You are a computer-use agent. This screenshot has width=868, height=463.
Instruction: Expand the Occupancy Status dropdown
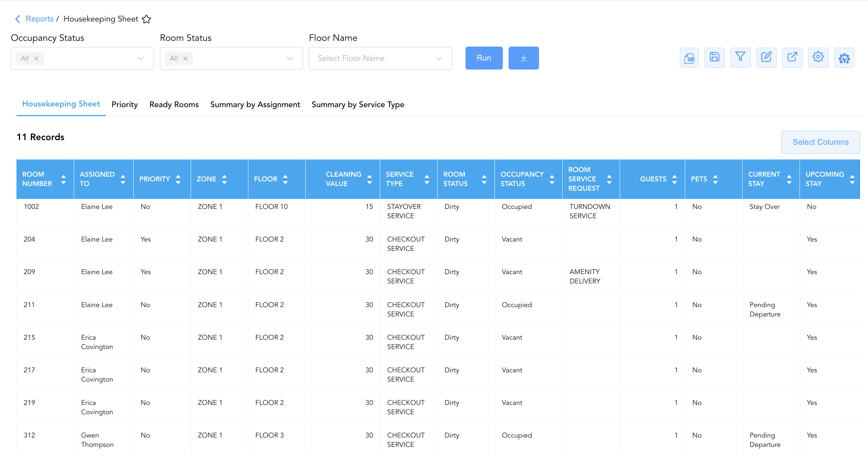point(141,58)
